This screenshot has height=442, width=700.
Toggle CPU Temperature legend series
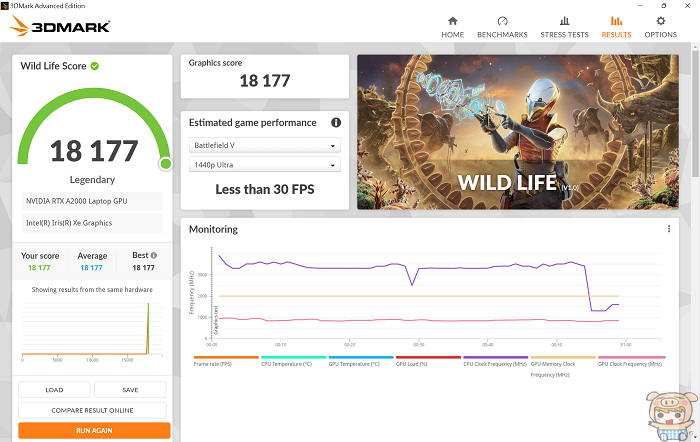[293, 364]
